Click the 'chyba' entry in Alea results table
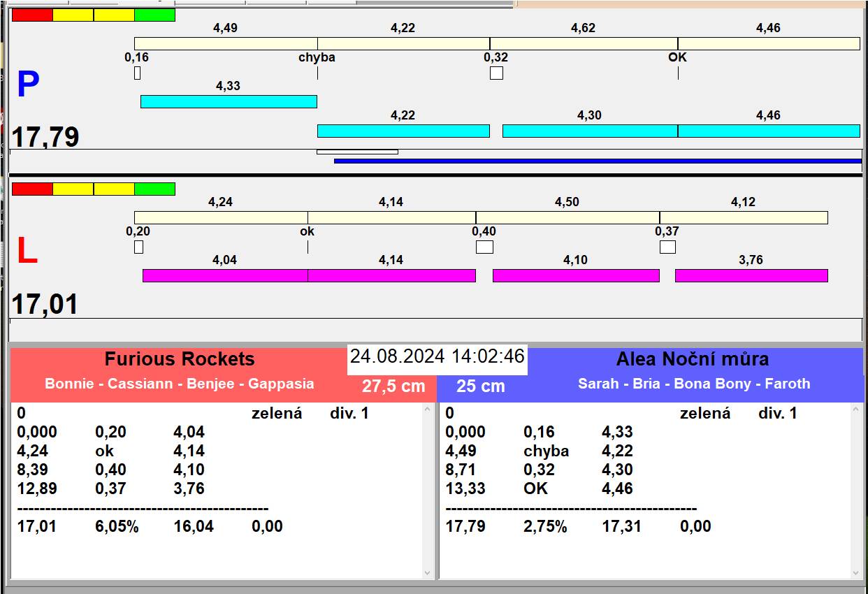Screen dimensions: 868x594 [546, 451]
